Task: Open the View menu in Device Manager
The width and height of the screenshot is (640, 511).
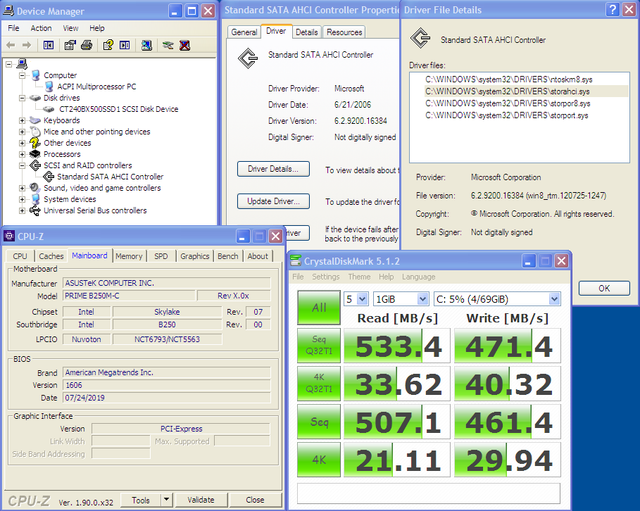Action: point(71,28)
